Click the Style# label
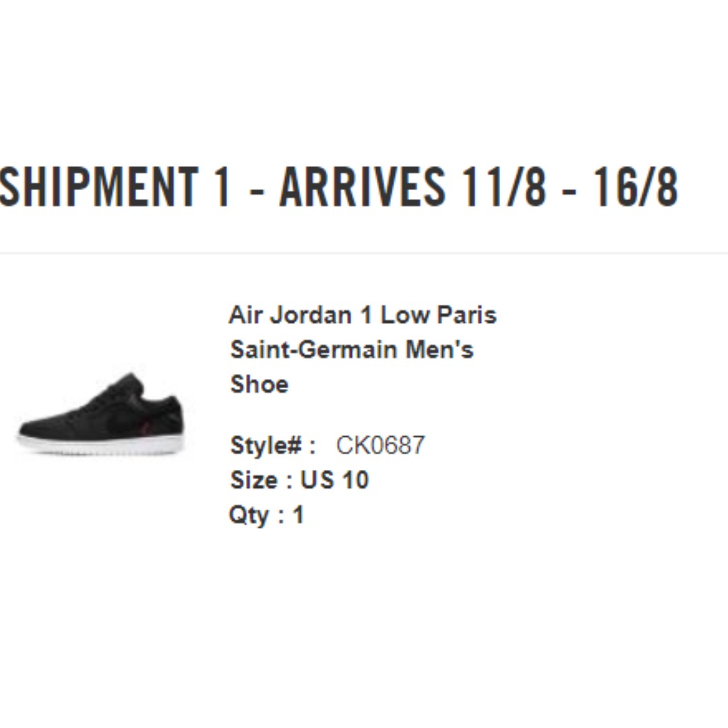Image resolution: width=728 pixels, height=728 pixels. 273,446
